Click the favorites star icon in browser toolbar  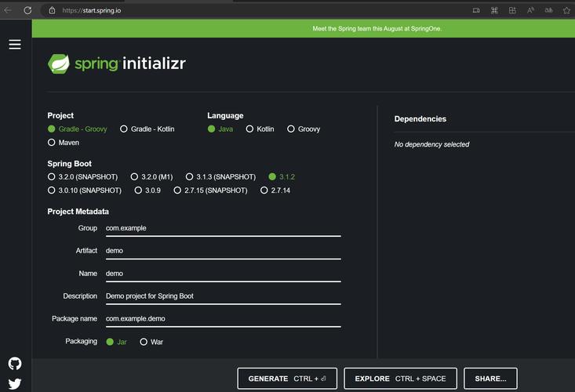(x=566, y=10)
